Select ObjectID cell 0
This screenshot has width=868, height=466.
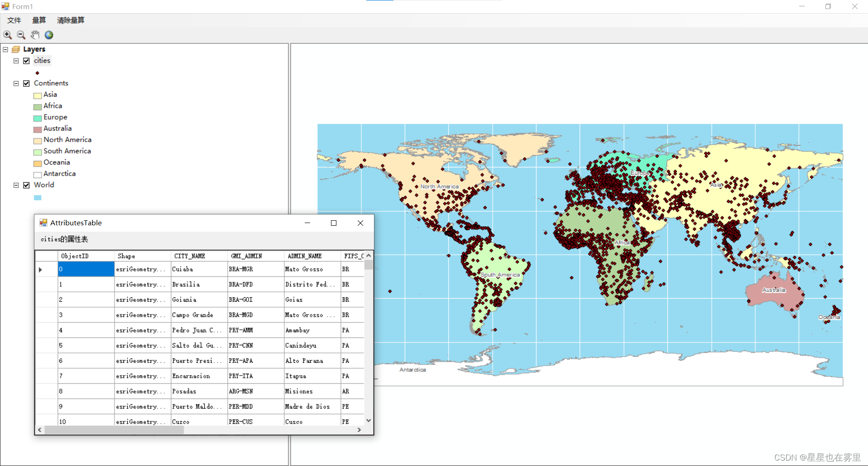click(x=86, y=269)
